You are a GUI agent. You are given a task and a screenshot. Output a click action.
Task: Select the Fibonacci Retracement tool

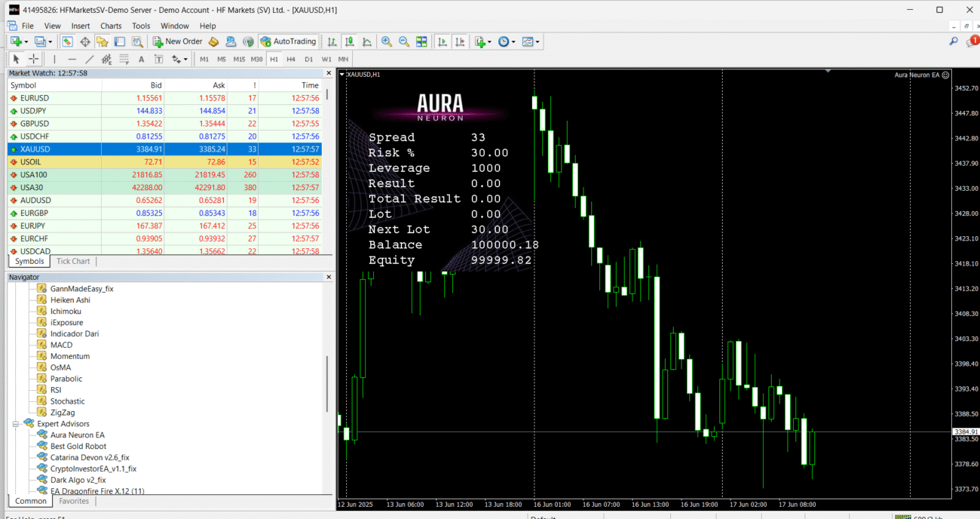point(124,59)
